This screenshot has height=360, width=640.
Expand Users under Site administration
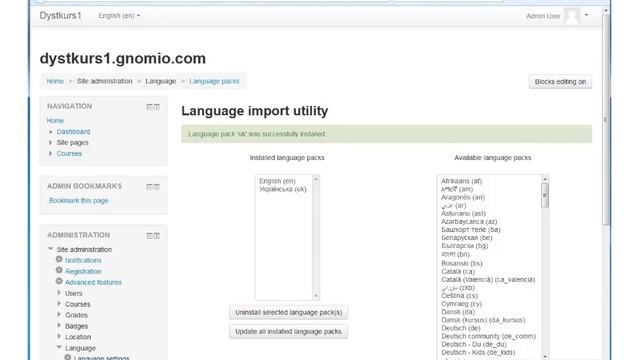click(59, 293)
